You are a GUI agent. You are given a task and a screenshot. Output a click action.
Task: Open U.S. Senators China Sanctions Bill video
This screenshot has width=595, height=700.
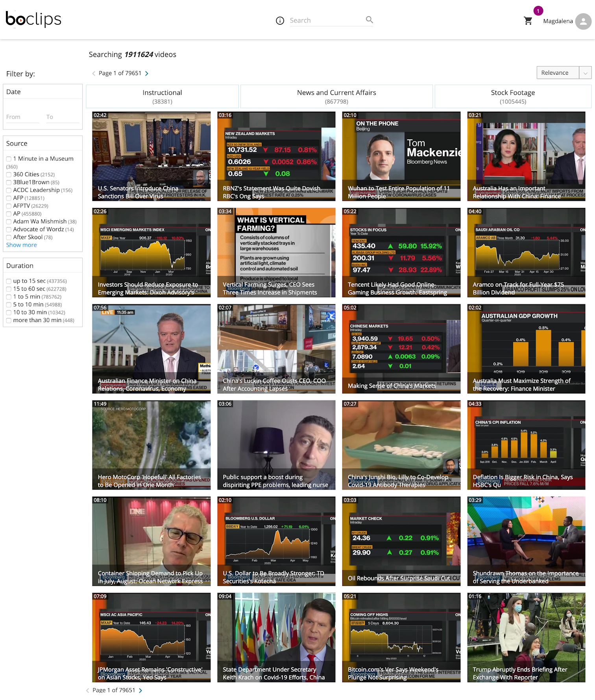[152, 157]
